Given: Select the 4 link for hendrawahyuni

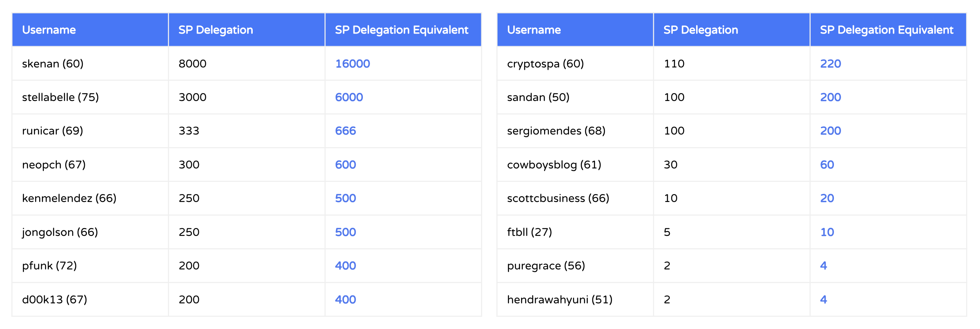Looking at the screenshot, I should tap(823, 299).
